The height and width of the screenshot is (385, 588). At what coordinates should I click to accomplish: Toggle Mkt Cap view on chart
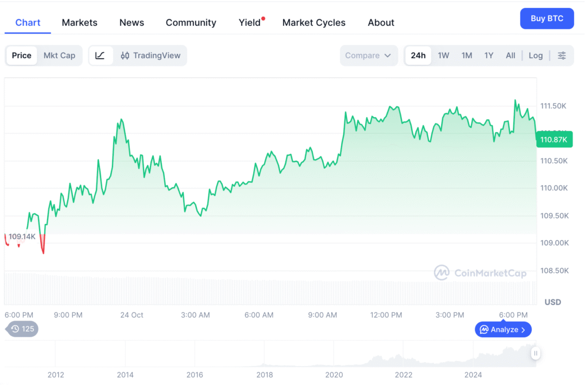pos(59,56)
